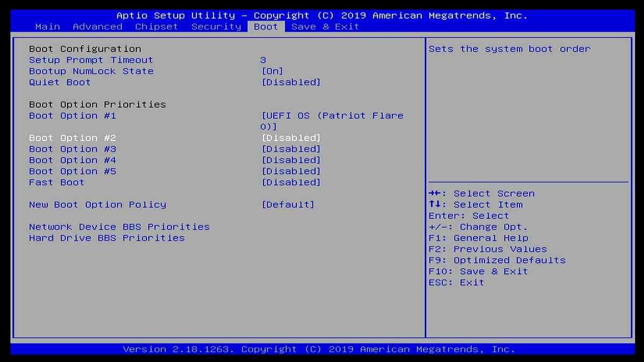
Task: Select the Boot tab
Action: click(x=265, y=26)
